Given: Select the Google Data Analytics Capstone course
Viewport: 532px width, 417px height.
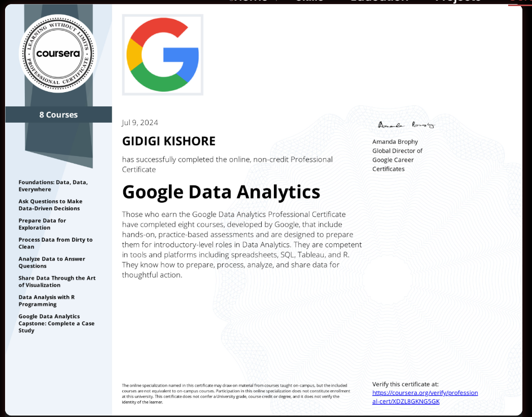Looking at the screenshot, I should (56, 323).
